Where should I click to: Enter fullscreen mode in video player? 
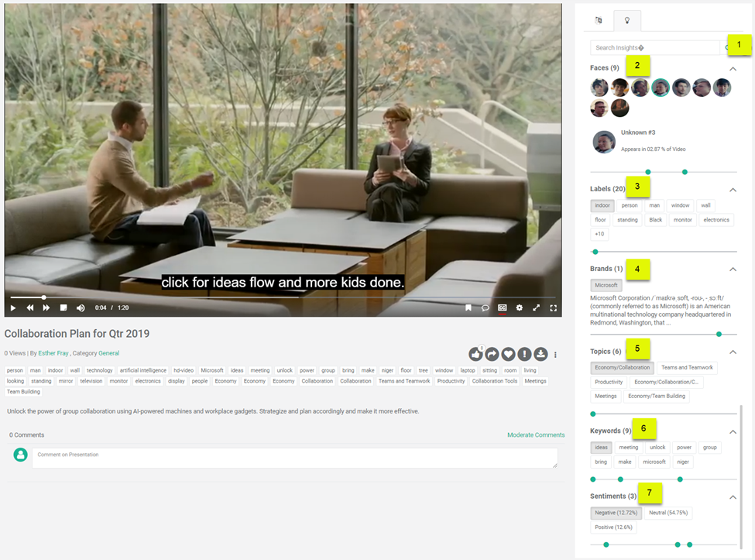click(553, 307)
